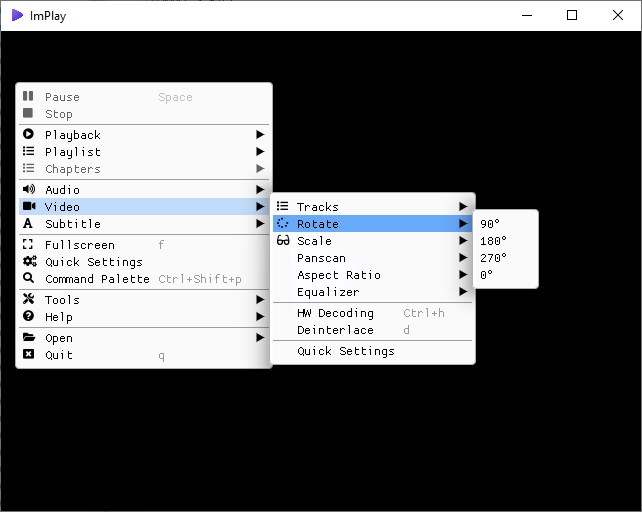Viewport: 642px width, 512px height.
Task: Open the Equalizer menu entry
Action: click(373, 292)
